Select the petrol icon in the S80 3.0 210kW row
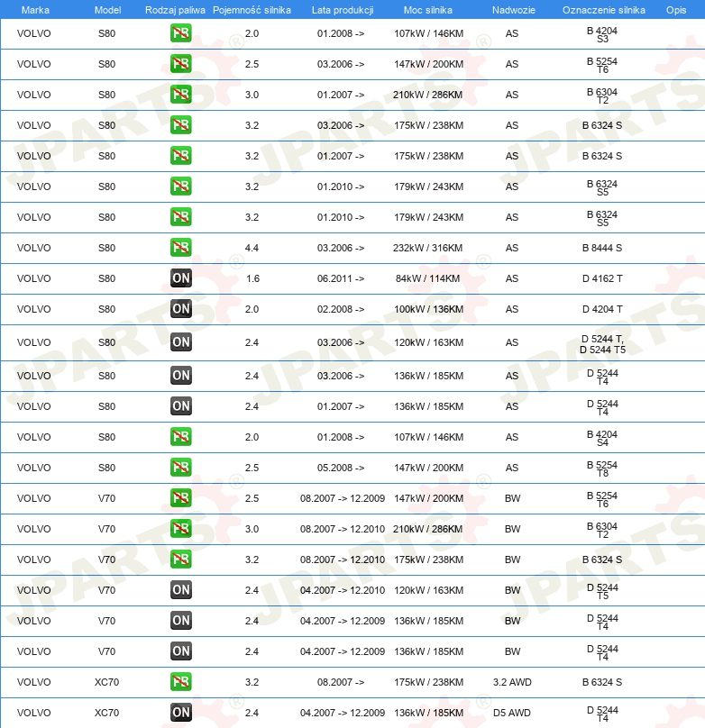 tap(180, 95)
